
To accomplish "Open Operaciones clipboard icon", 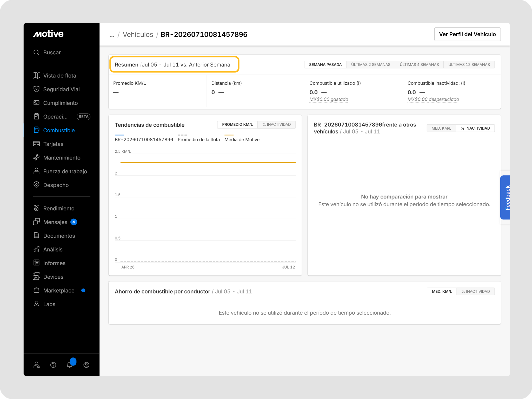I will [x=36, y=117].
